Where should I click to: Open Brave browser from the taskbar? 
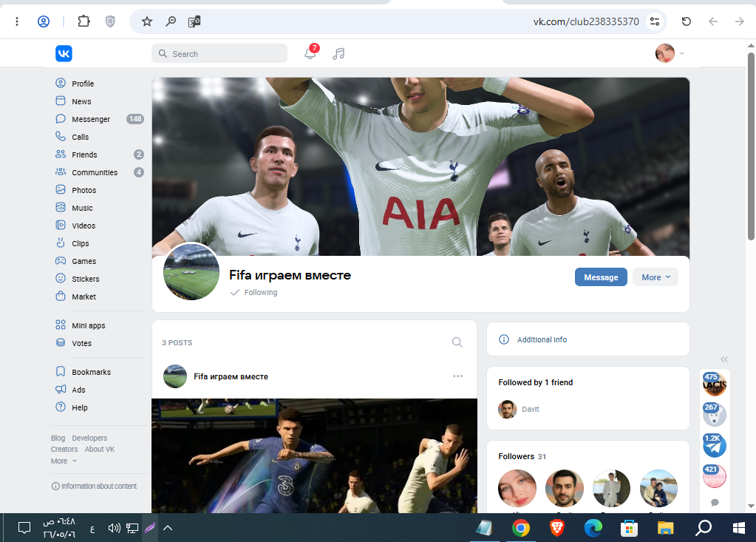pyautogui.click(x=557, y=528)
